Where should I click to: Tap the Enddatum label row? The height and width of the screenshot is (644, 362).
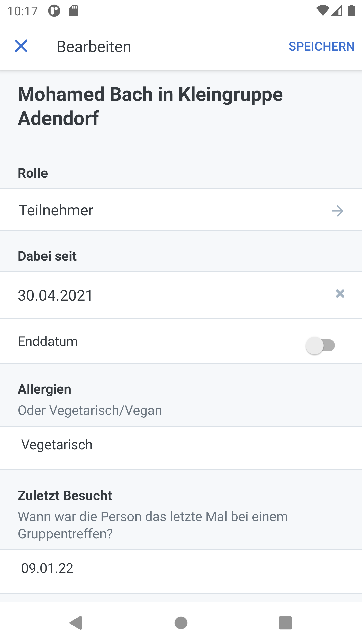click(x=181, y=341)
